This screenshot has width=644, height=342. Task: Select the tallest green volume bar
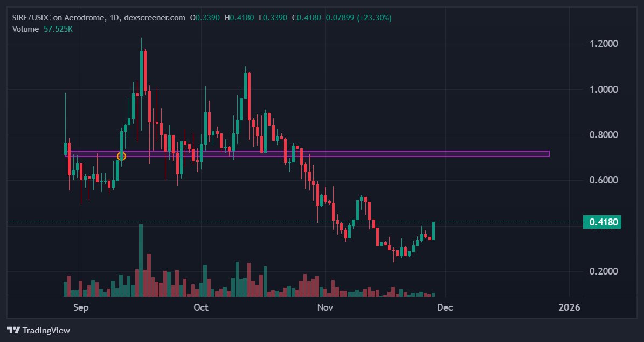(141, 259)
